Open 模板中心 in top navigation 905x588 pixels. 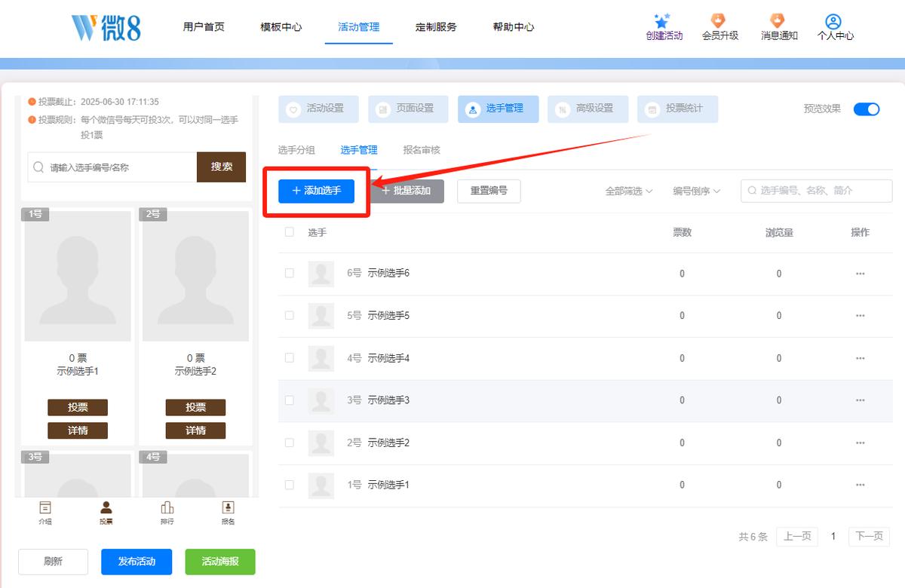tap(281, 27)
